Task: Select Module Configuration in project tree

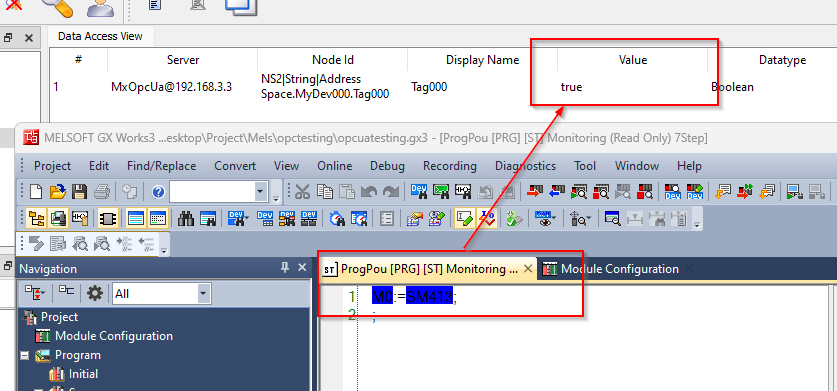Action: point(114,336)
